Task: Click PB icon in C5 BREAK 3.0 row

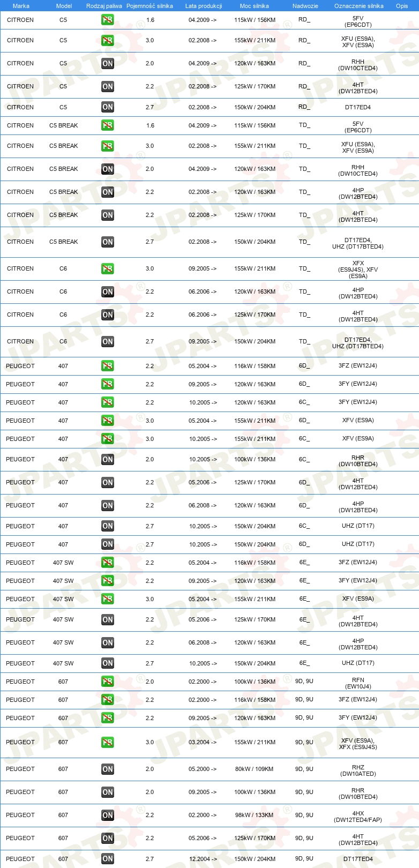Action: pos(107,146)
